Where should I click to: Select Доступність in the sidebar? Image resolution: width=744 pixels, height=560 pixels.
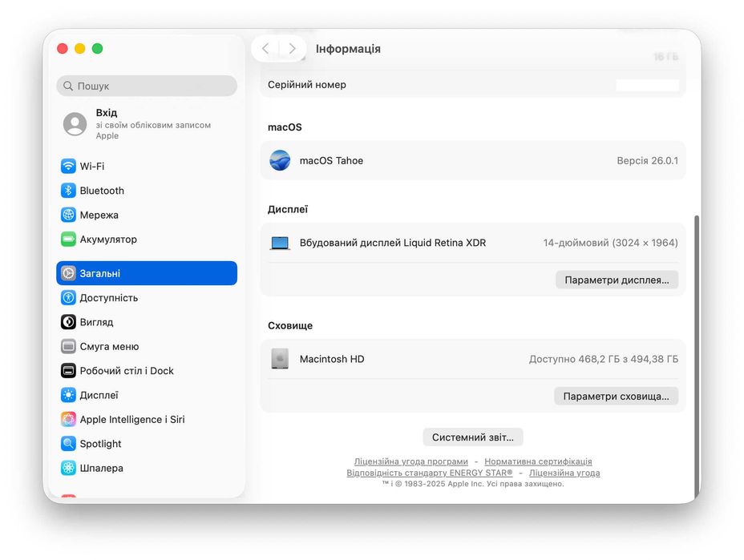147,298
